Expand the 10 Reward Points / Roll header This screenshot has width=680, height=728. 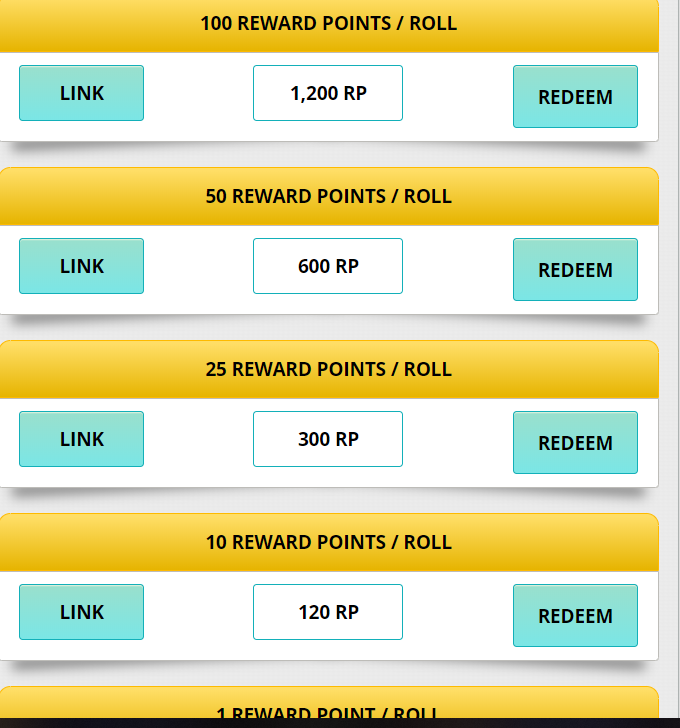[x=328, y=542]
